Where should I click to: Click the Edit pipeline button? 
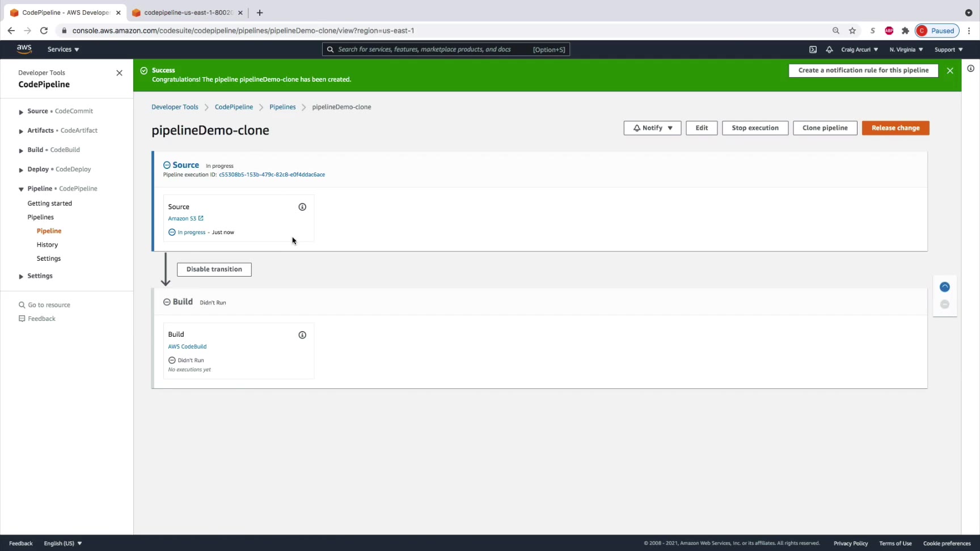pyautogui.click(x=702, y=128)
